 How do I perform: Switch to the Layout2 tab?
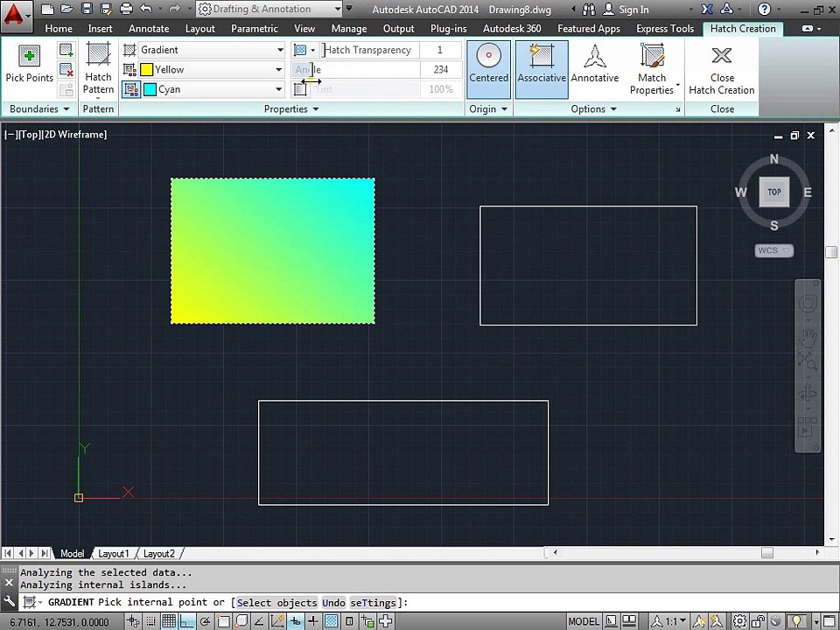point(159,553)
